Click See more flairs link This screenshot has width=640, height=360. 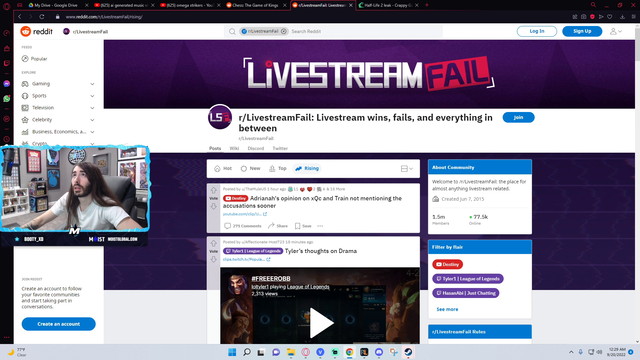[447, 309]
